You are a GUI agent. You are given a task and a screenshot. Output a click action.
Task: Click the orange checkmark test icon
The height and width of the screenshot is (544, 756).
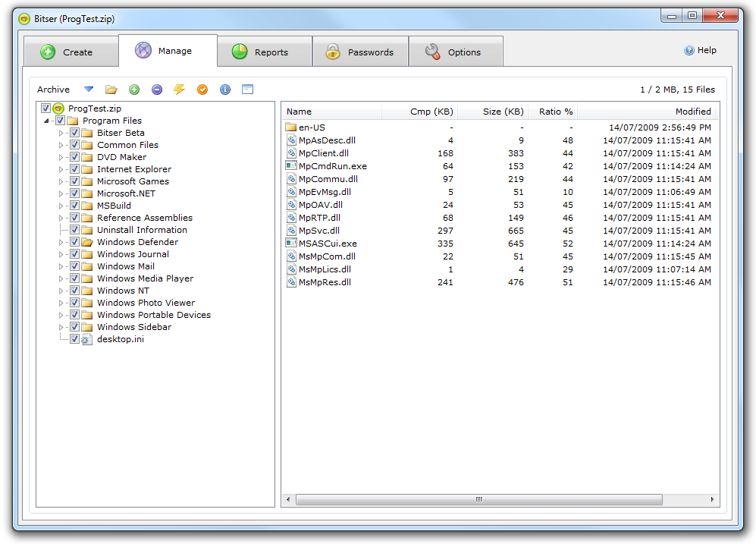click(x=202, y=90)
